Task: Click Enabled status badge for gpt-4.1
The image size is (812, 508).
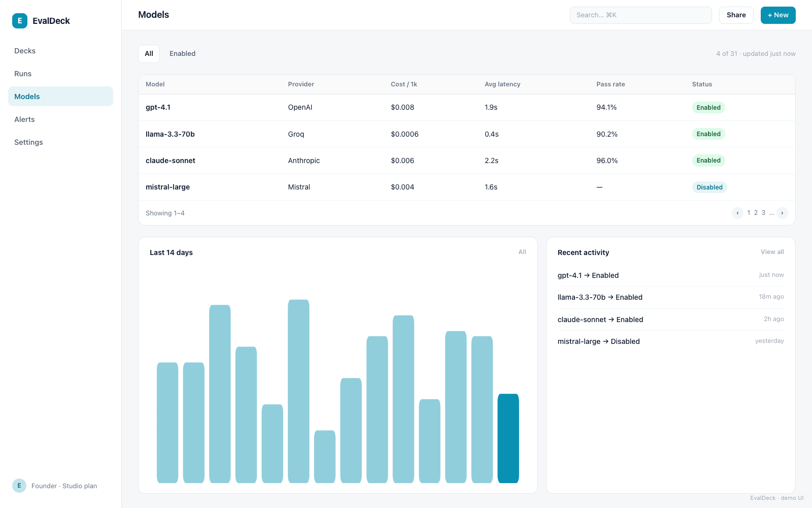Action: [x=708, y=108]
